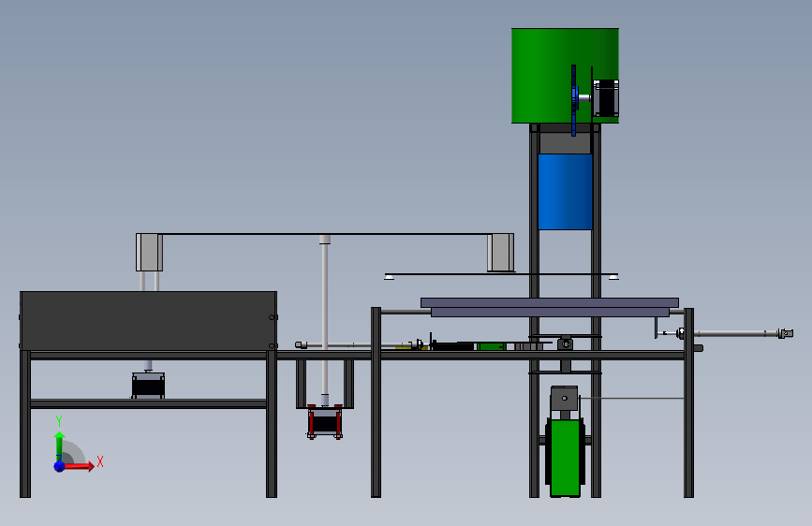Select the left white suction cup
The width and height of the screenshot is (812, 526).
pyautogui.click(x=389, y=277)
